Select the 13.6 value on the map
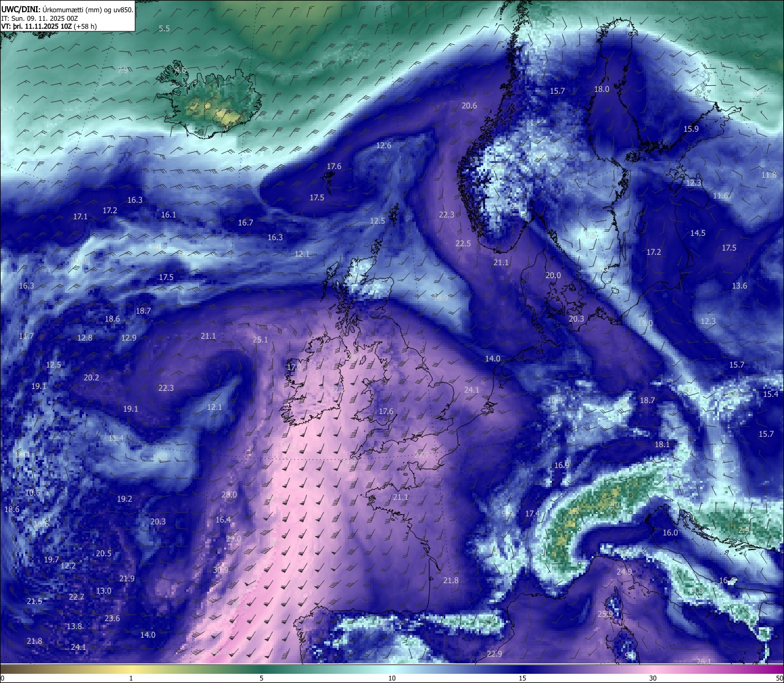Screen dimensions: 784x683 [739, 286]
